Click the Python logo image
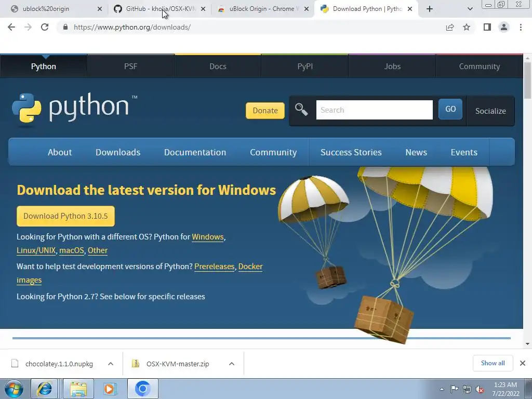The width and height of the screenshot is (532, 399). [74, 108]
